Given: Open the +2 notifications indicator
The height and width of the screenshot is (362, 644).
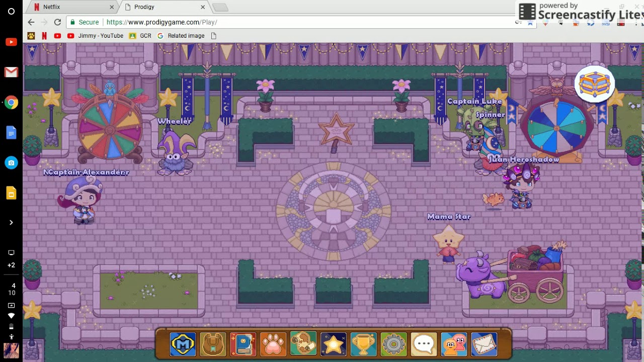Looking at the screenshot, I should pos(11,265).
